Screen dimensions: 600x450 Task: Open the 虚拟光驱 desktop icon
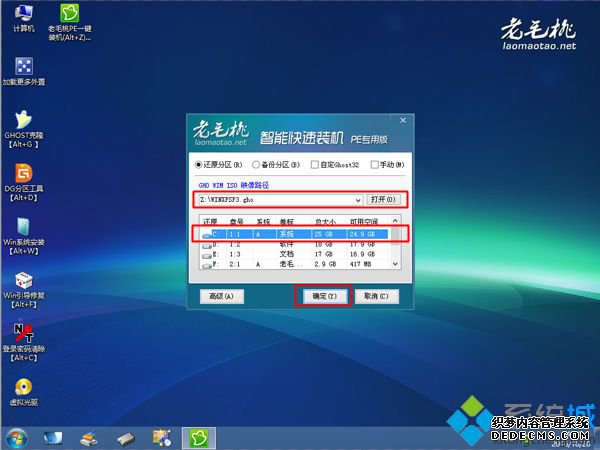[x=22, y=388]
